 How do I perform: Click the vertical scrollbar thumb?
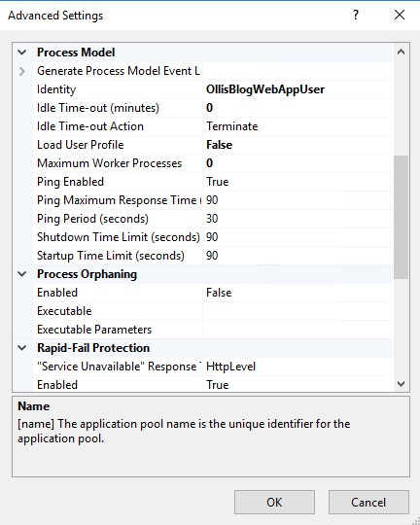point(401,217)
